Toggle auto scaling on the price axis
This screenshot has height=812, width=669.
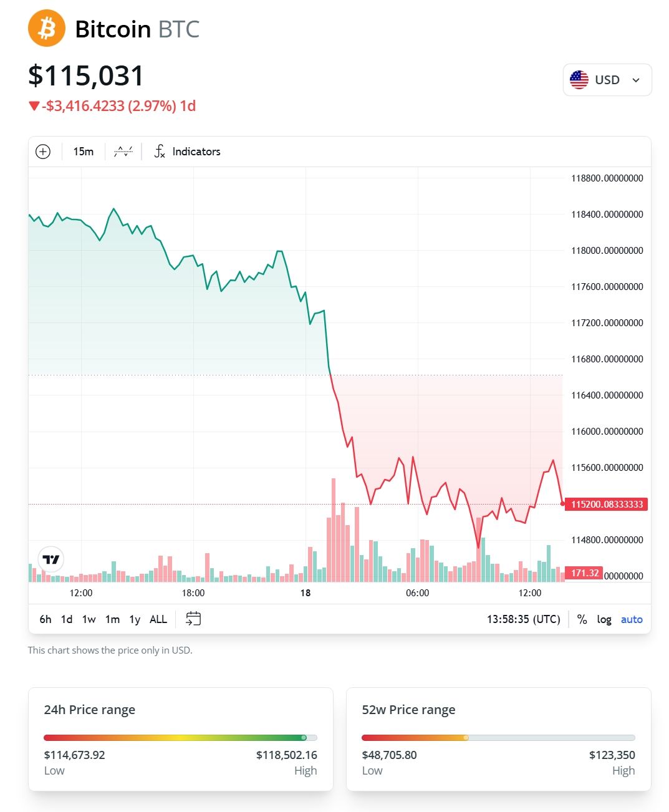coord(632,619)
